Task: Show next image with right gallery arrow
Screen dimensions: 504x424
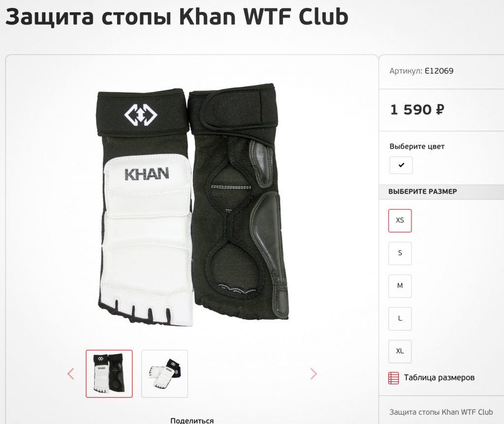Action: coord(314,373)
